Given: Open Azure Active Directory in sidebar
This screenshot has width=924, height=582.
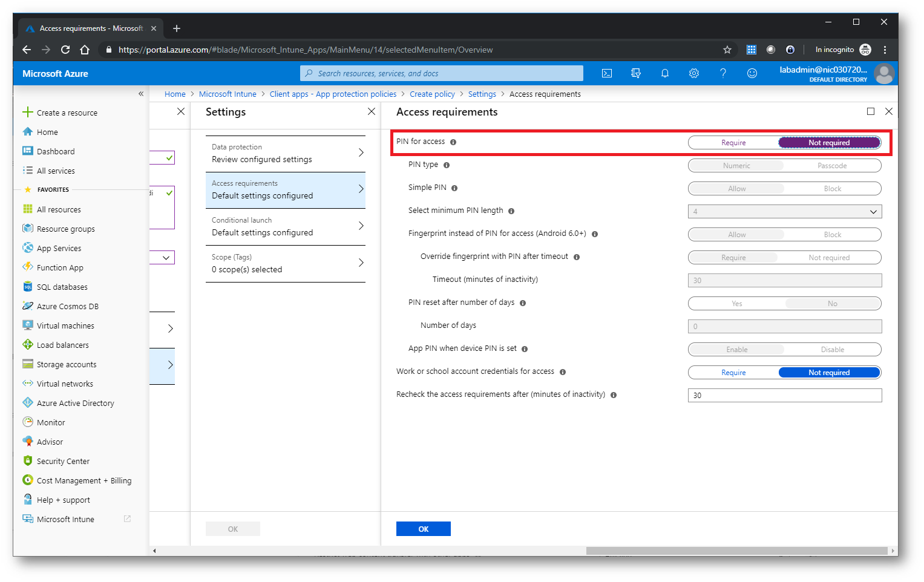Looking at the screenshot, I should tap(75, 403).
